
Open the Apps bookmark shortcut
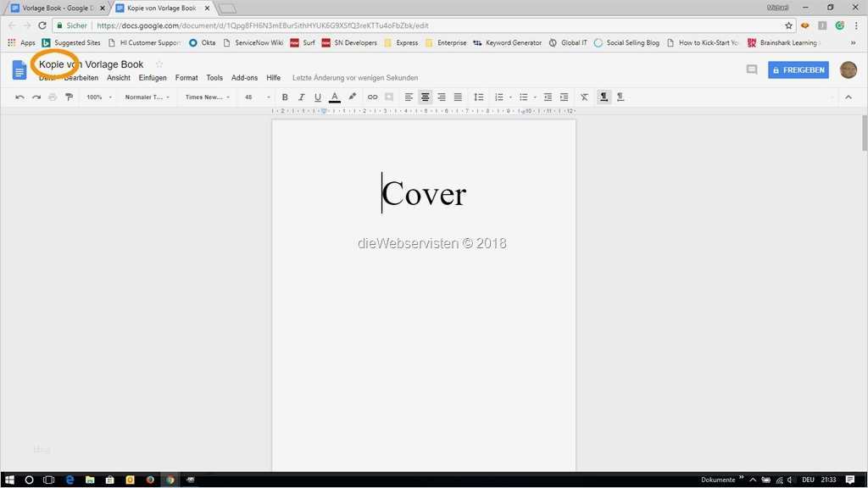point(21,42)
